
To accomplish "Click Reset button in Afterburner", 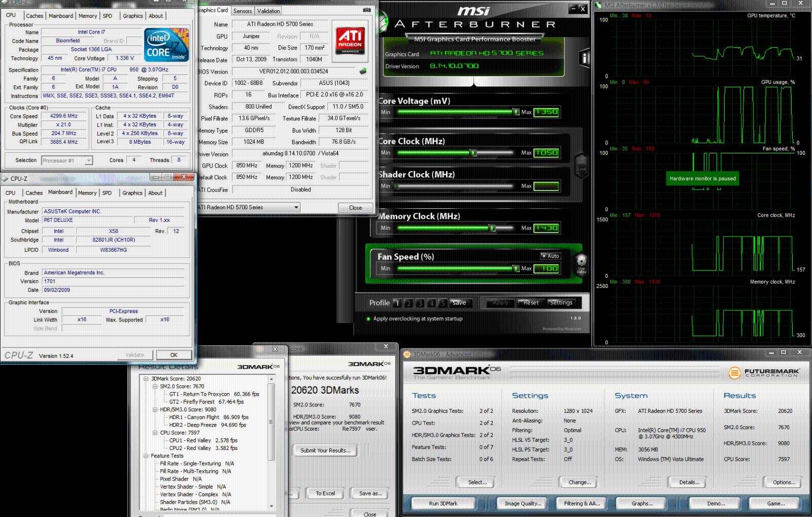I will pyautogui.click(x=531, y=303).
